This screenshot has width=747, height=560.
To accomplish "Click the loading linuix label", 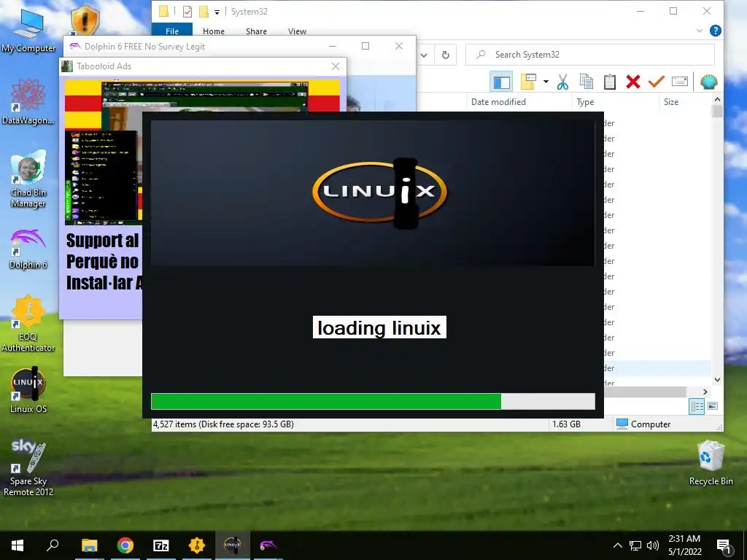I will point(379,327).
